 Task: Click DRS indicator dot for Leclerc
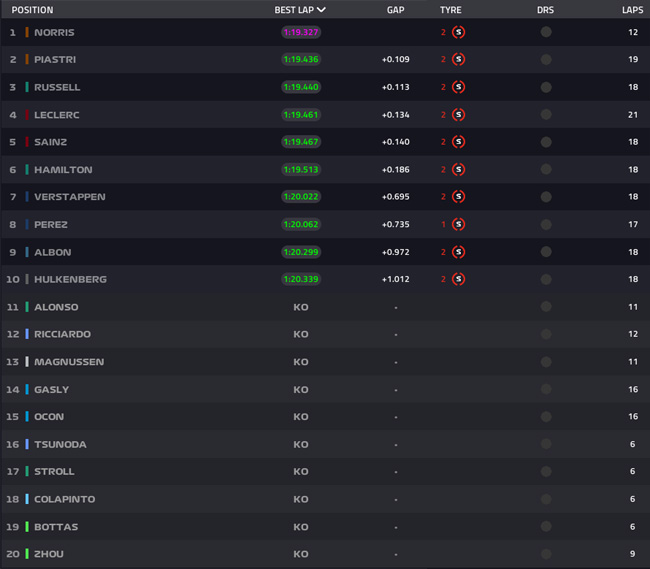tap(546, 114)
